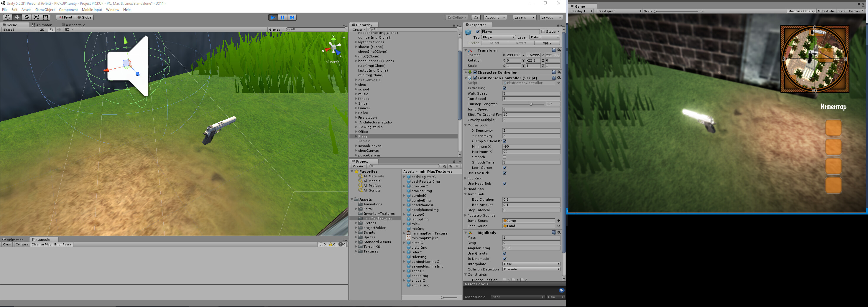Disable Use Gravity on the Rigidbody
This screenshot has width=868, height=307.
click(505, 253)
